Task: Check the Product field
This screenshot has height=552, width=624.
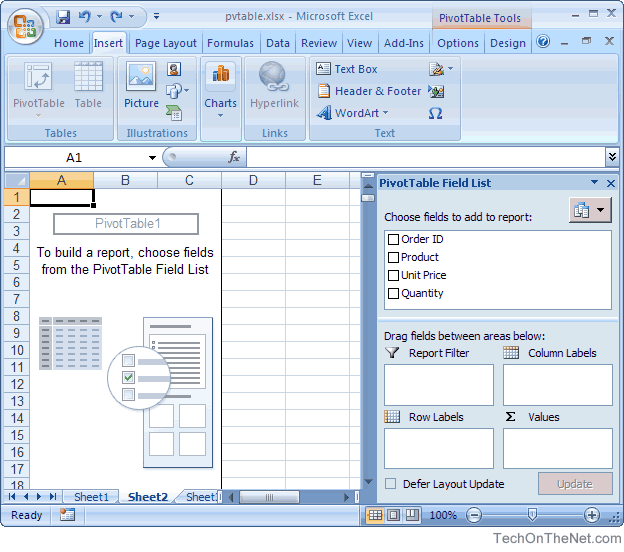Action: tap(393, 257)
